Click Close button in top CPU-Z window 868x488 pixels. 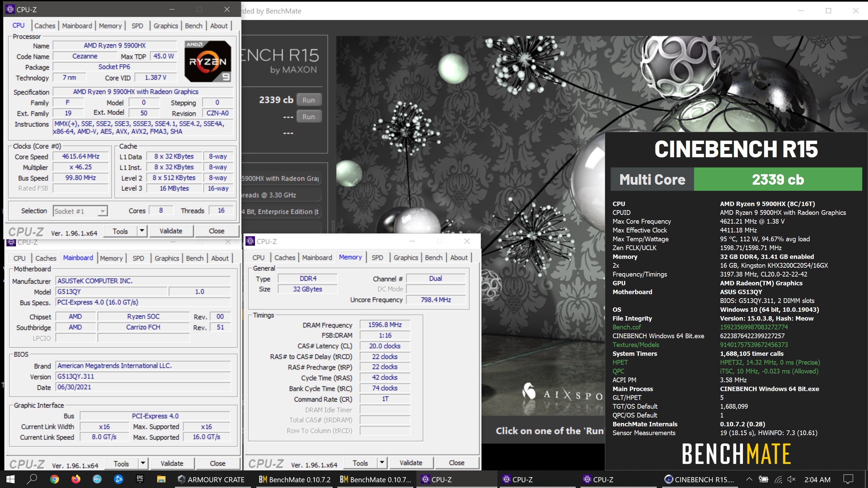click(x=217, y=231)
